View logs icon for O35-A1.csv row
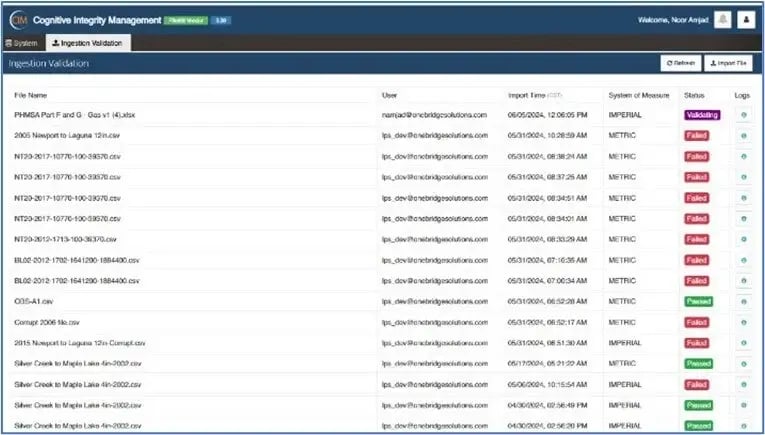This screenshot has width=765, height=435. point(743,301)
